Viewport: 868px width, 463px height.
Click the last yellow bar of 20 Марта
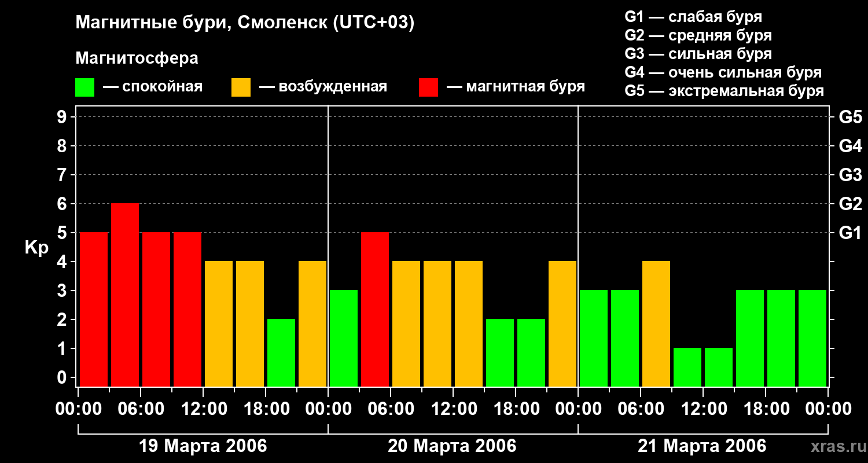tap(562, 324)
